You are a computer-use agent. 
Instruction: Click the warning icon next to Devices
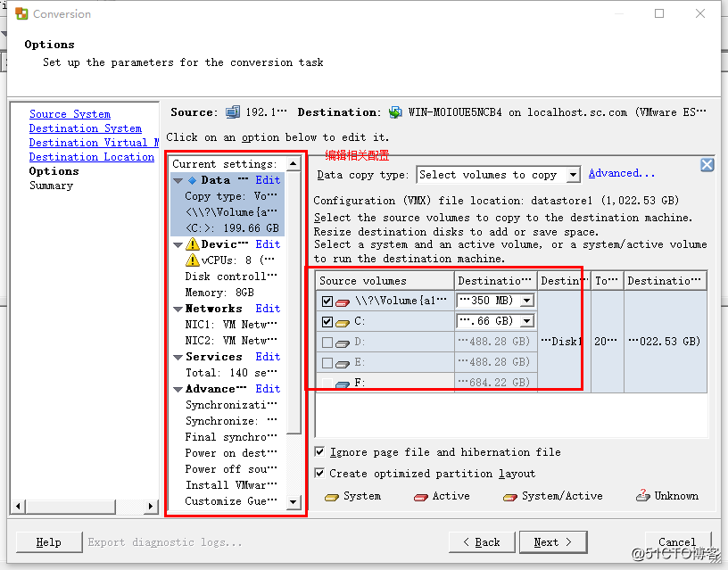pos(192,244)
